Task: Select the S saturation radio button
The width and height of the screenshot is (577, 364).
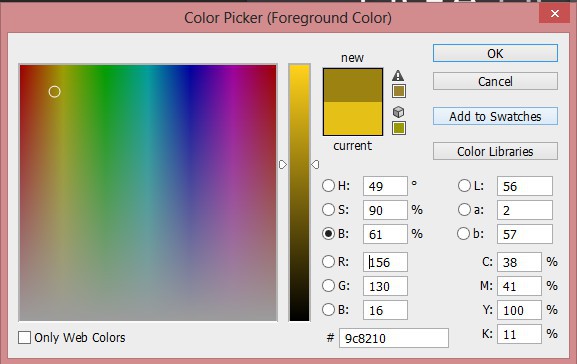Action: pos(328,209)
